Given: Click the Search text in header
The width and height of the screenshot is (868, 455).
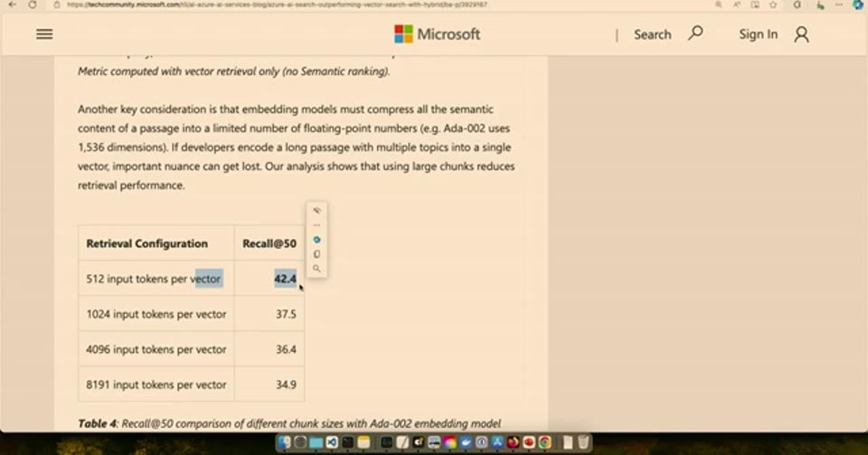Looking at the screenshot, I should pos(652,34).
